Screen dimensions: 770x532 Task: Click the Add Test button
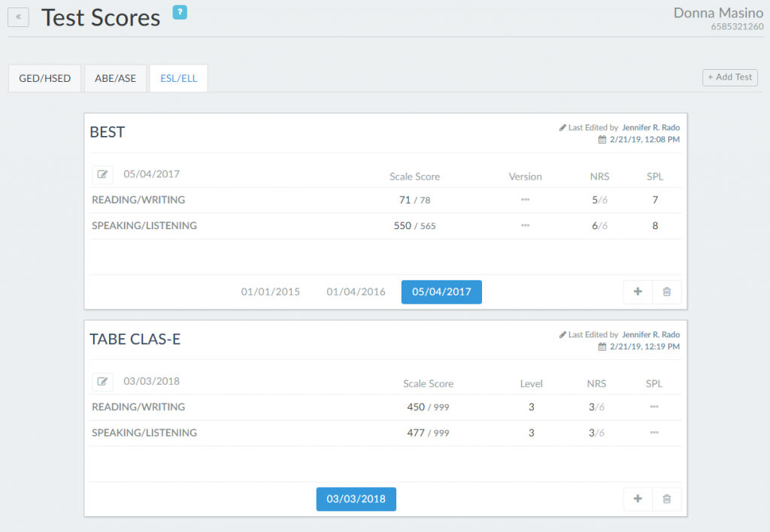pos(729,77)
